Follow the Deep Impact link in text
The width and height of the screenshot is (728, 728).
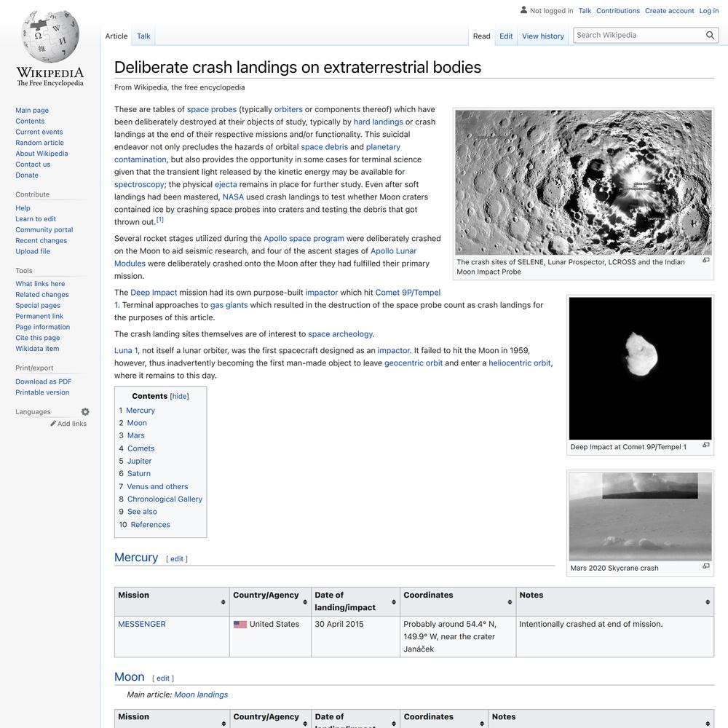tap(154, 293)
